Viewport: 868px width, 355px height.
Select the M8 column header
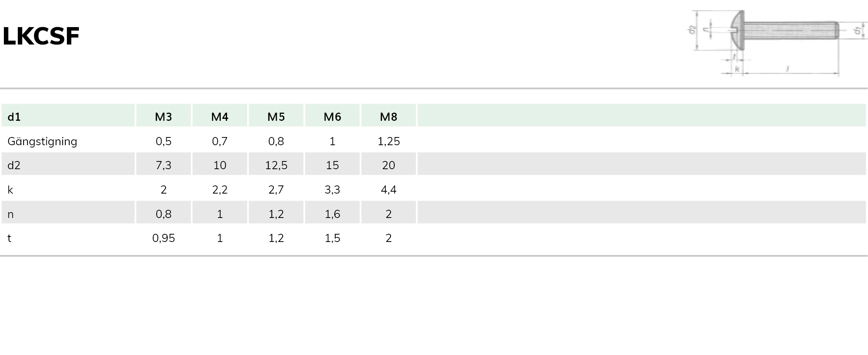389,117
